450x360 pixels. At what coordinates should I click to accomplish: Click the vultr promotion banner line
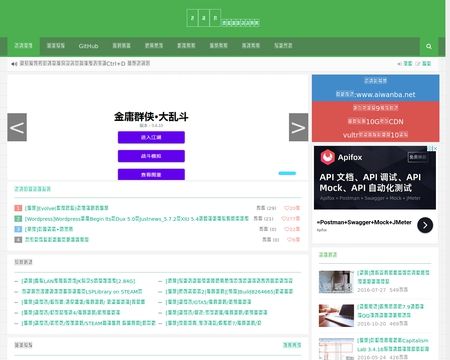tap(376, 135)
